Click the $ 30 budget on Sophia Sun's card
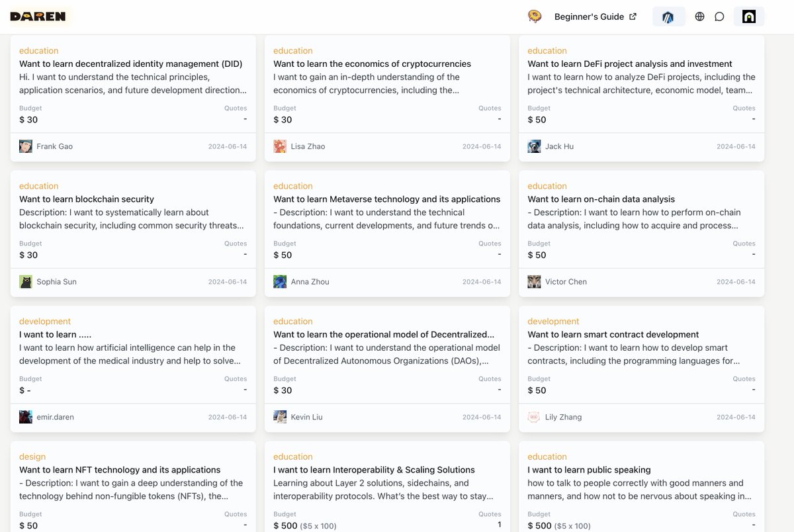Image resolution: width=794 pixels, height=532 pixels. point(28,255)
